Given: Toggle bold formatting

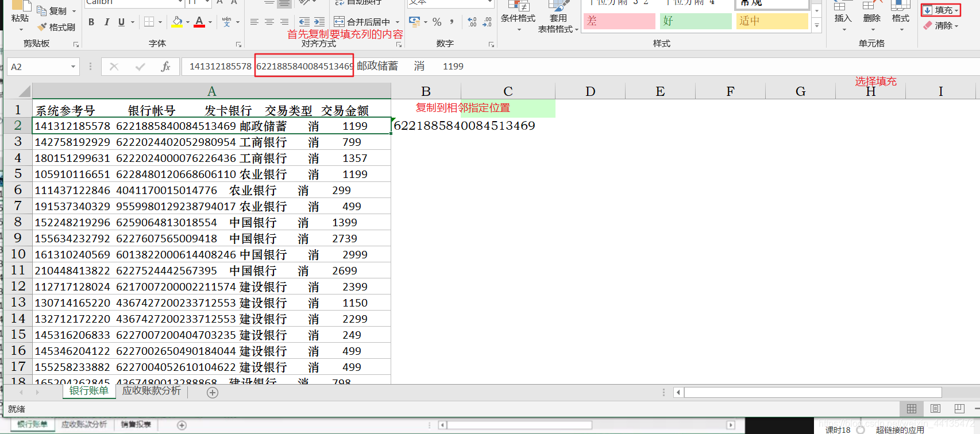Looking at the screenshot, I should pos(91,22).
